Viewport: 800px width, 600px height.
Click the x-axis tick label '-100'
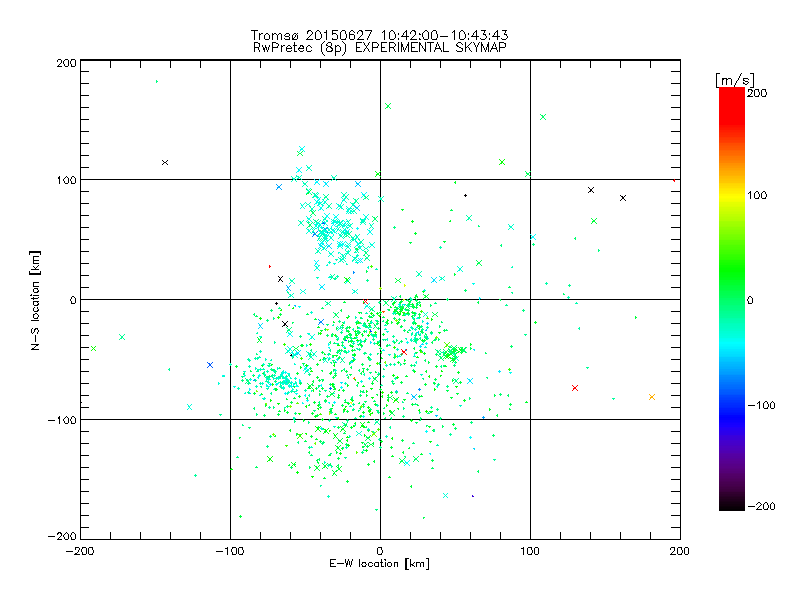pyautogui.click(x=230, y=551)
